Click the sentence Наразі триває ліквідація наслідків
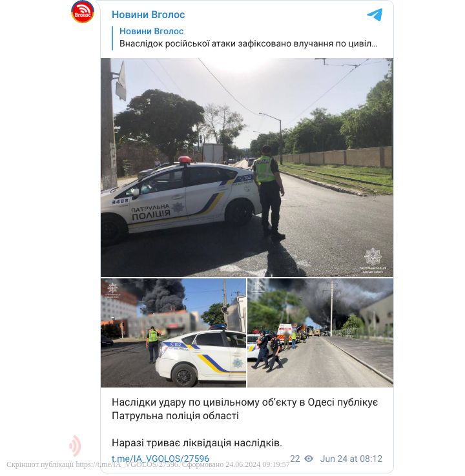The image size is (465, 476). coord(197,443)
